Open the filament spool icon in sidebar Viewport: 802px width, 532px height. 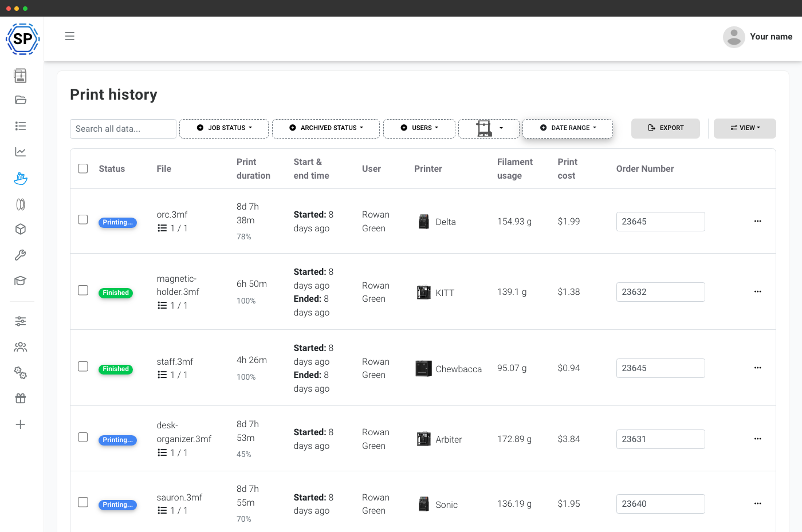click(21, 204)
